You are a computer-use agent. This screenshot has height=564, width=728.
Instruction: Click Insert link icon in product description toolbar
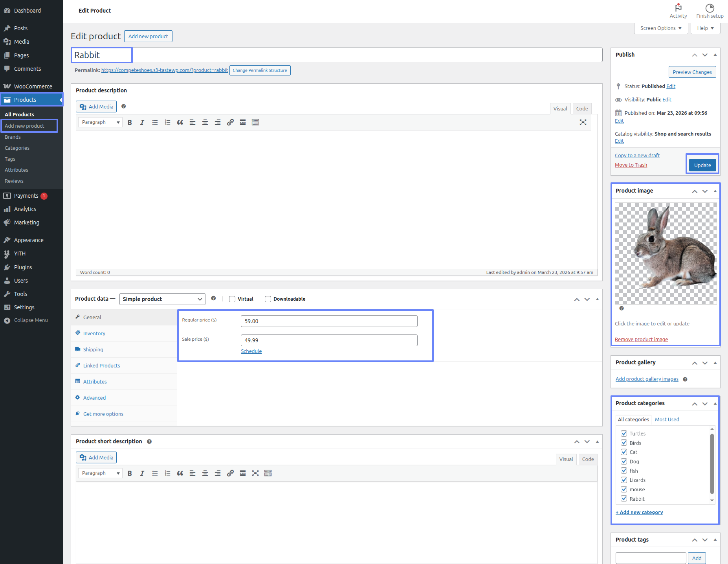coord(230,123)
